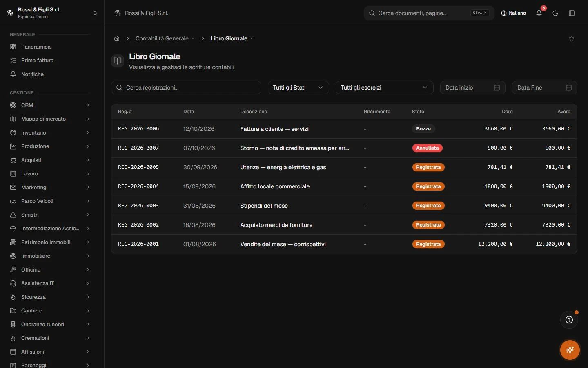588x368 pixels.
Task: Click the Cremazioni flame icon
Action: point(13,338)
